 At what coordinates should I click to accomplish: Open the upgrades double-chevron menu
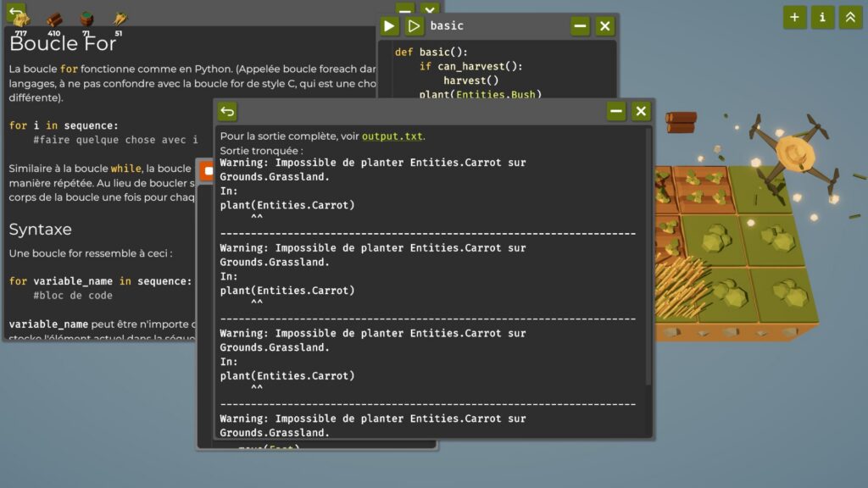point(850,17)
